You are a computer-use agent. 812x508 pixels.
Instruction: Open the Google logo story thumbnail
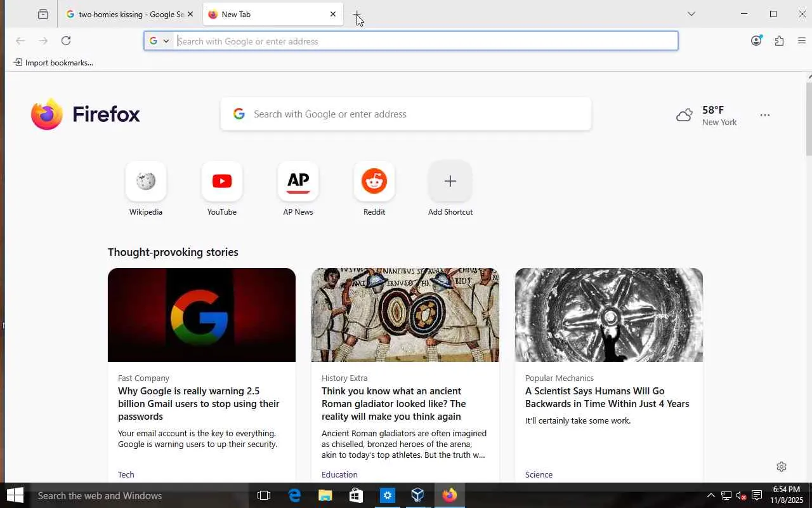tap(202, 315)
